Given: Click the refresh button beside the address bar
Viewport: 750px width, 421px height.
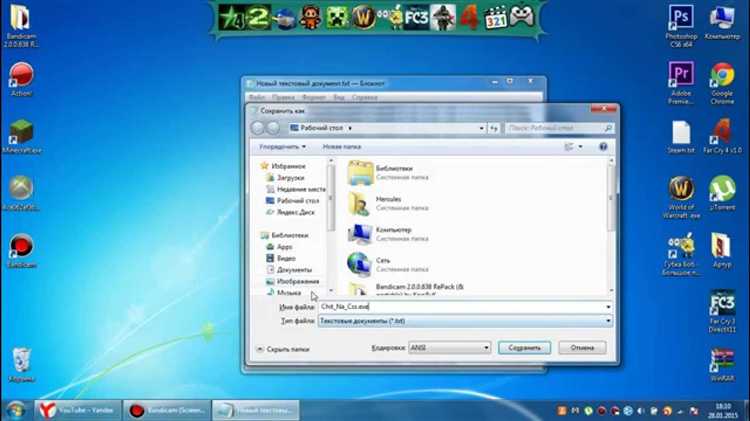Looking at the screenshot, I should pyautogui.click(x=494, y=128).
